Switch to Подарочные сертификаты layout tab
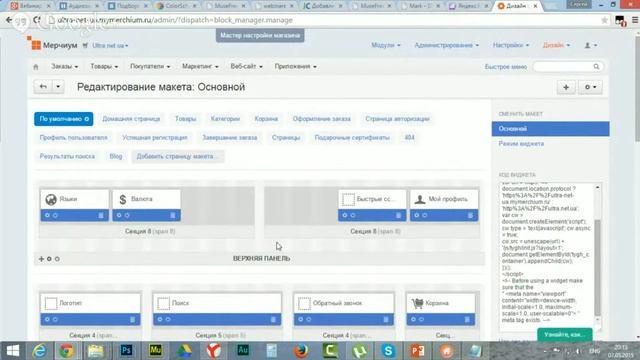This screenshot has height=360, width=640. 352,138
